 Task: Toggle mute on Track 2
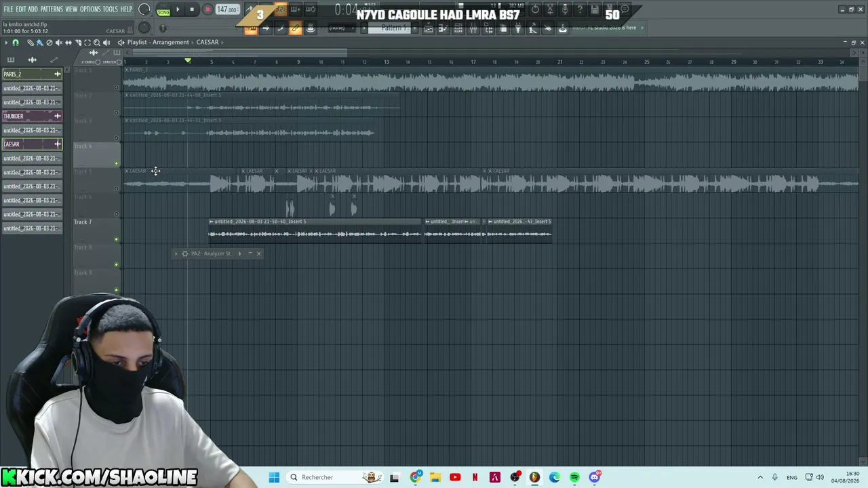117,113
